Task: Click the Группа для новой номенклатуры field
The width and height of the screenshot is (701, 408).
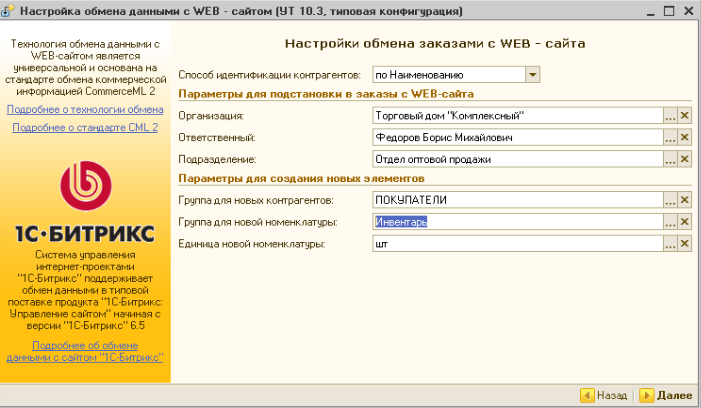Action: point(515,221)
